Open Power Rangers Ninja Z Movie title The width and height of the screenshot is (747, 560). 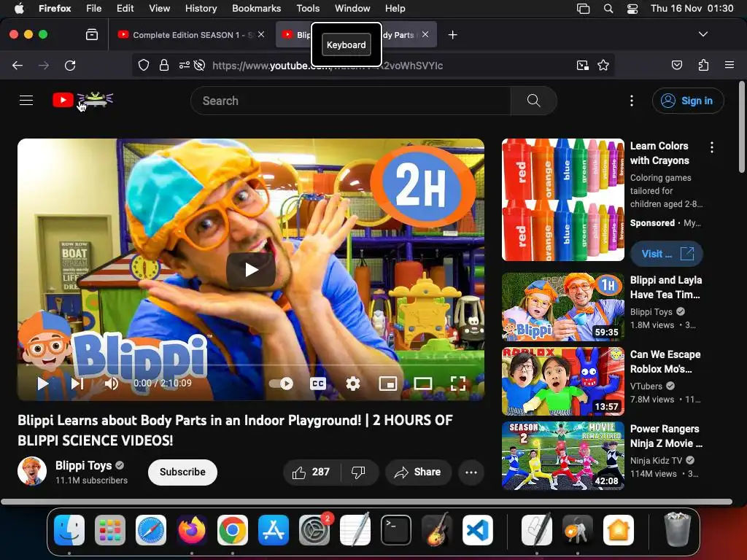[x=666, y=436]
